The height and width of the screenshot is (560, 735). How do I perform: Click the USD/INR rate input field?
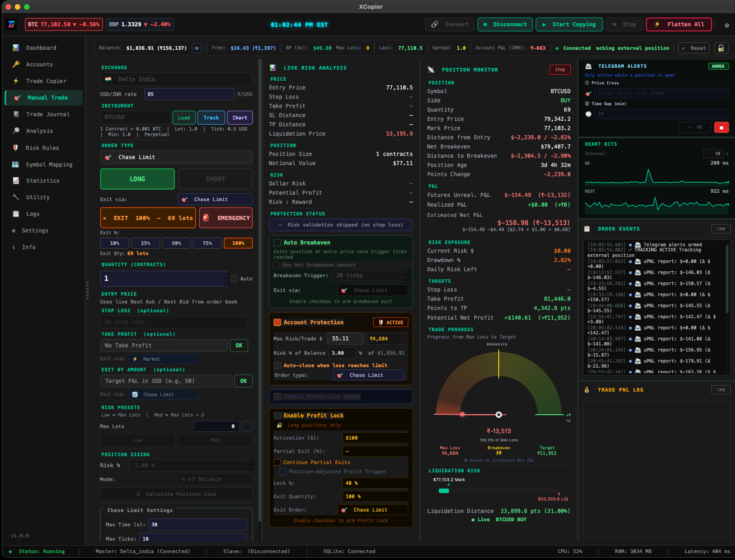pos(190,94)
